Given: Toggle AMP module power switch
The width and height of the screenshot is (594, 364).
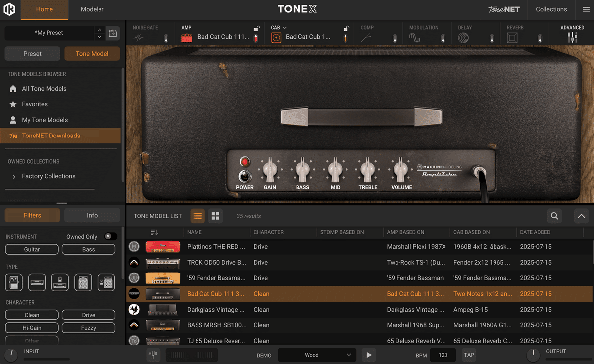Looking at the screenshot, I should (256, 38).
